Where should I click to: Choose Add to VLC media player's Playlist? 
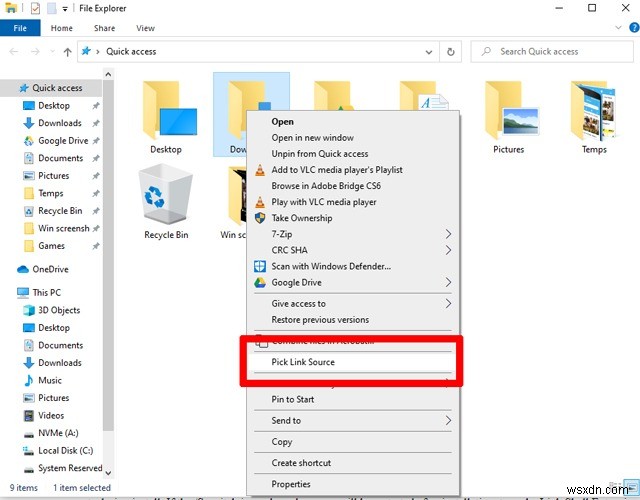coord(353,170)
